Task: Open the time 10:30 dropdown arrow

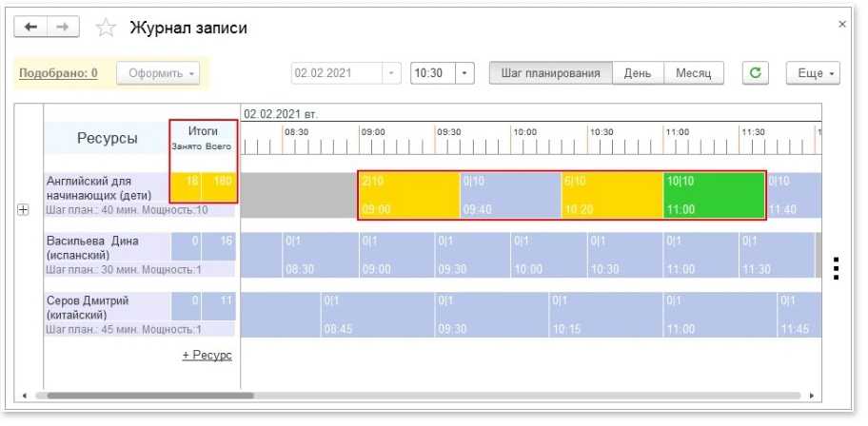Action: 464,73
